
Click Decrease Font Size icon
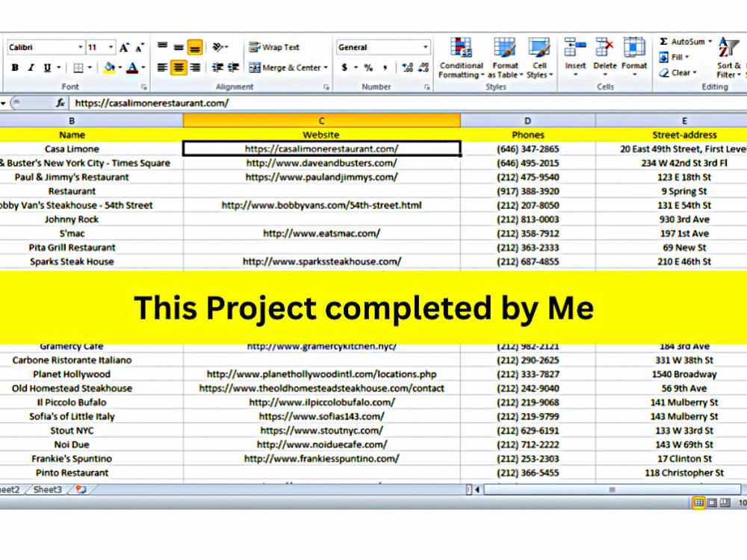[139, 47]
